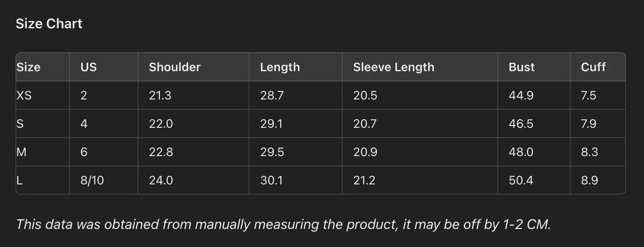Select the length value 30.1
This screenshot has height=247, width=644.
click(271, 181)
